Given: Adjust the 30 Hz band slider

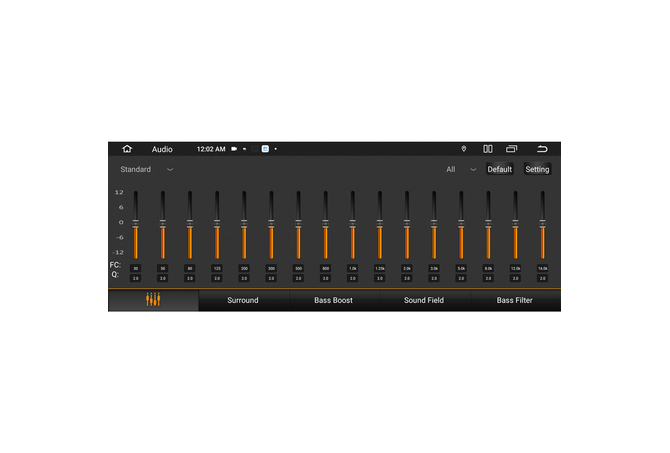Looking at the screenshot, I should (135, 224).
